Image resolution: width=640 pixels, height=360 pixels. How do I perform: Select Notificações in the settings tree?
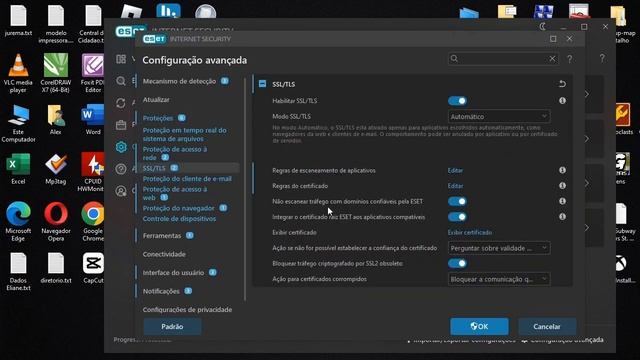point(161,291)
